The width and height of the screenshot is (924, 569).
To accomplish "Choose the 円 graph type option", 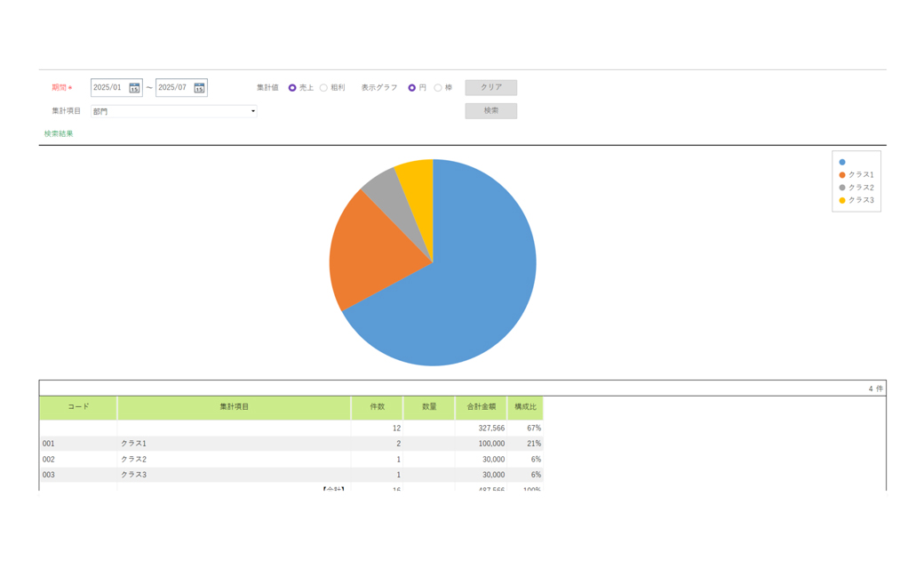I will [411, 88].
